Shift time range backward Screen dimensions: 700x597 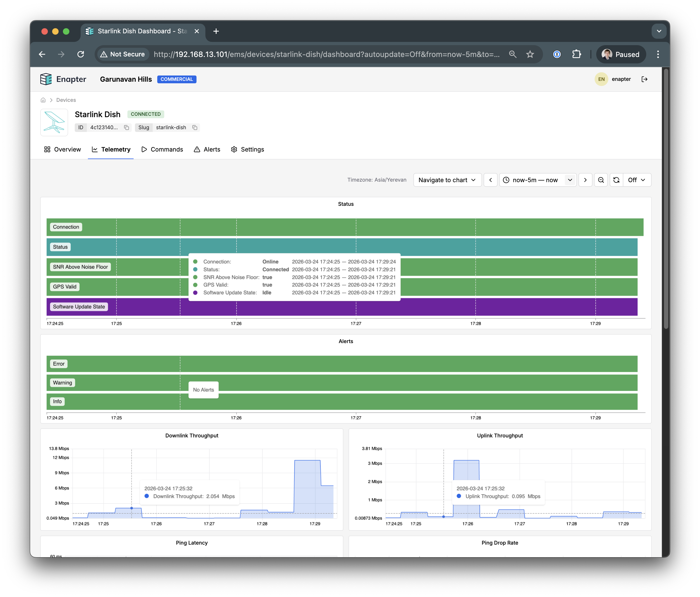tap(491, 180)
